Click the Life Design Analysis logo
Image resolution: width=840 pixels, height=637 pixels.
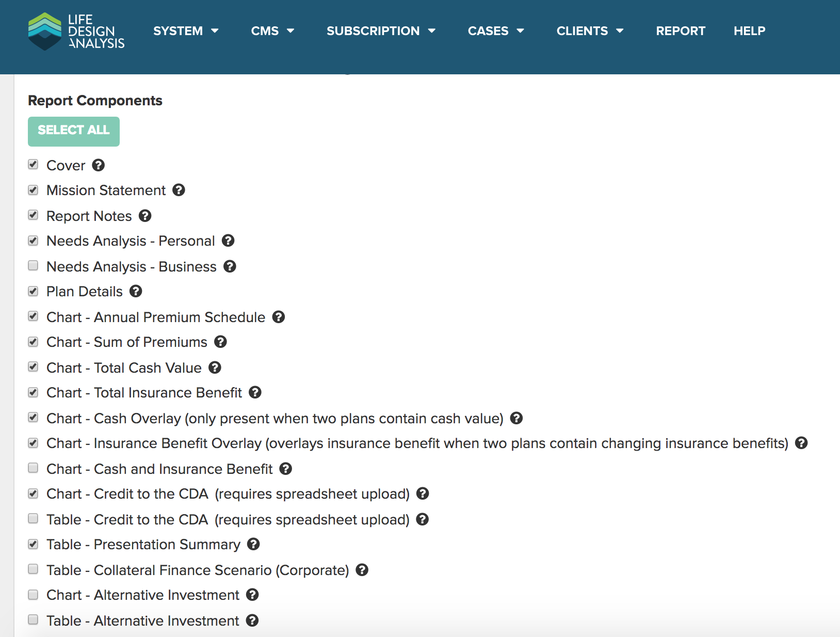click(76, 31)
